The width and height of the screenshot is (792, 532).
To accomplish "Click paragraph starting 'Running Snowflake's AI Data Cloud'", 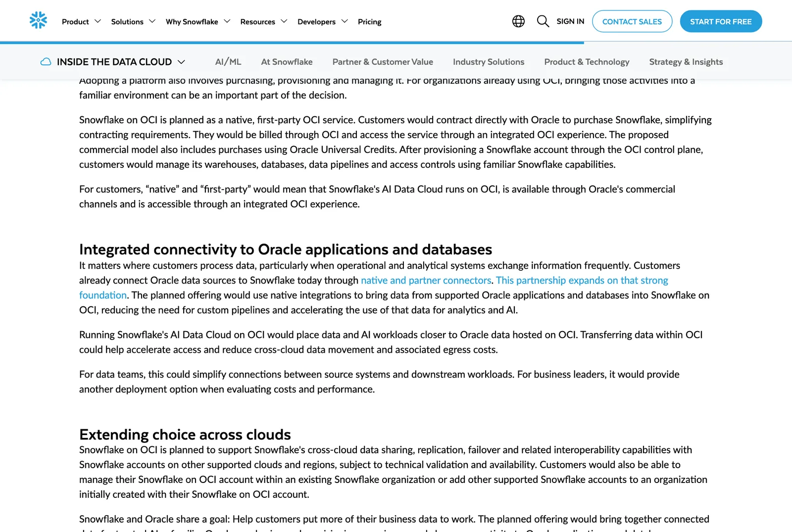I will point(391,342).
